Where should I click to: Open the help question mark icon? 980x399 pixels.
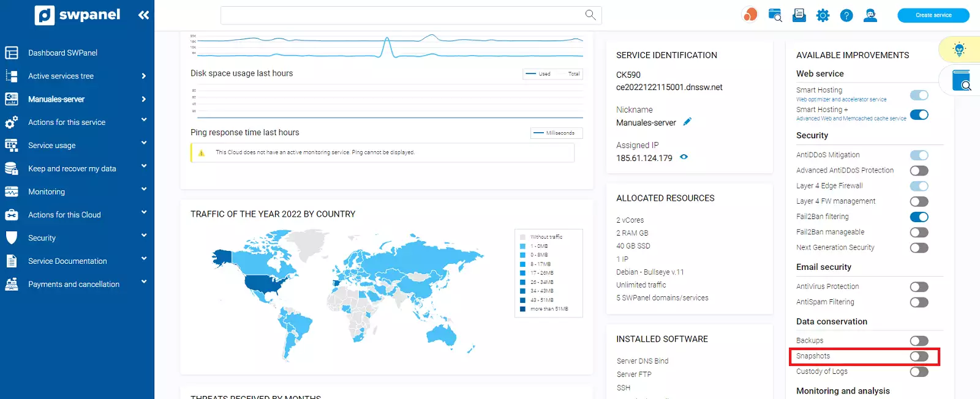coord(846,15)
